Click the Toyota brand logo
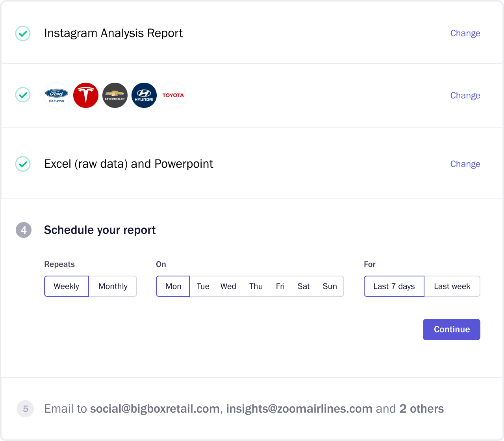 tap(173, 95)
